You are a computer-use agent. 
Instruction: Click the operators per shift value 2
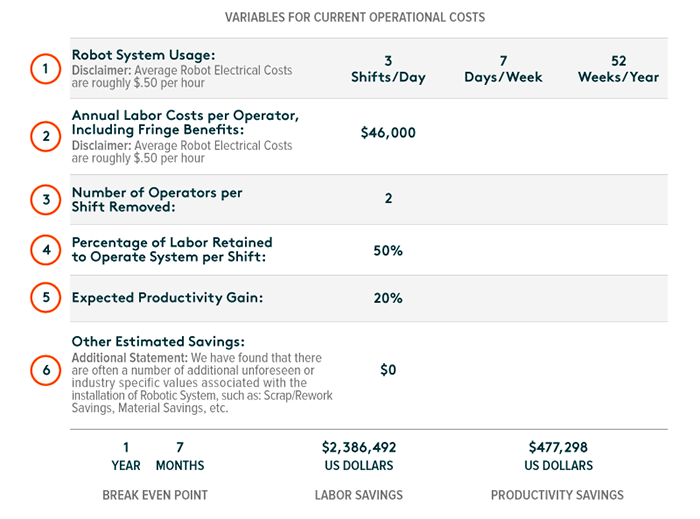388,199
